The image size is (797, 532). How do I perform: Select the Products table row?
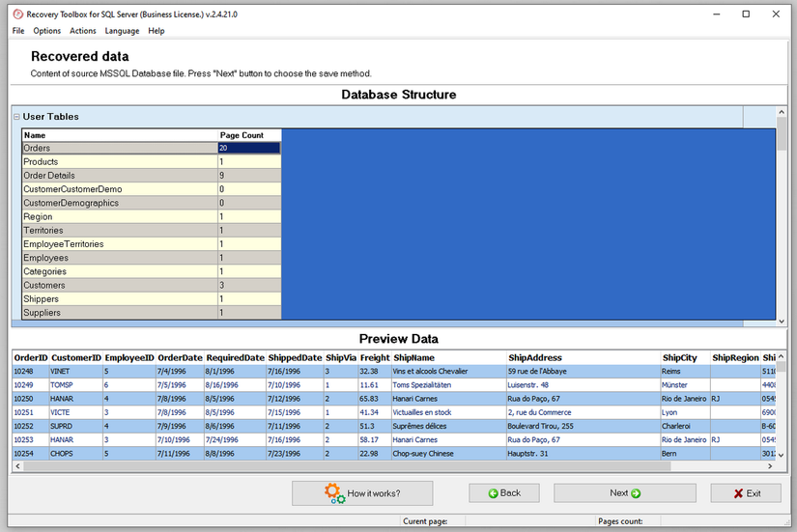point(152,161)
